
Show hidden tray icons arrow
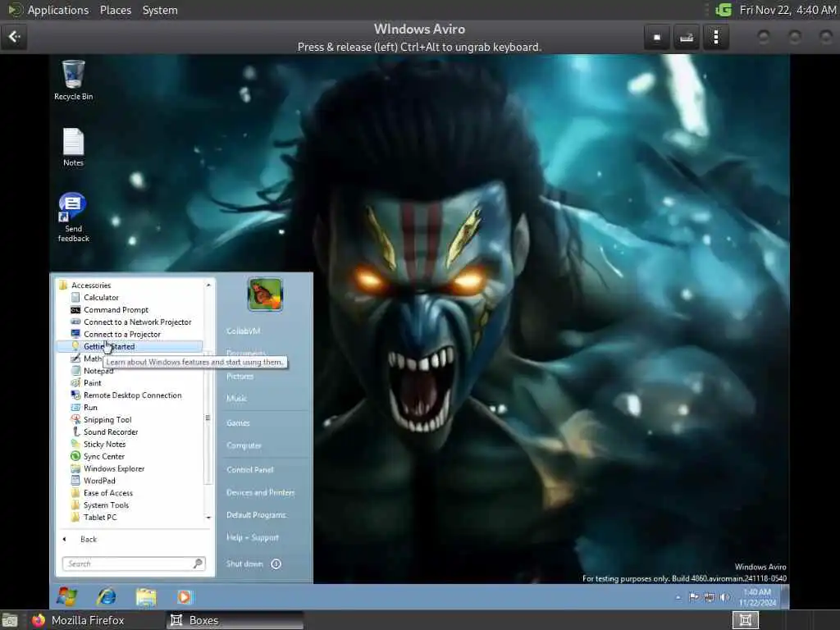[678, 597]
